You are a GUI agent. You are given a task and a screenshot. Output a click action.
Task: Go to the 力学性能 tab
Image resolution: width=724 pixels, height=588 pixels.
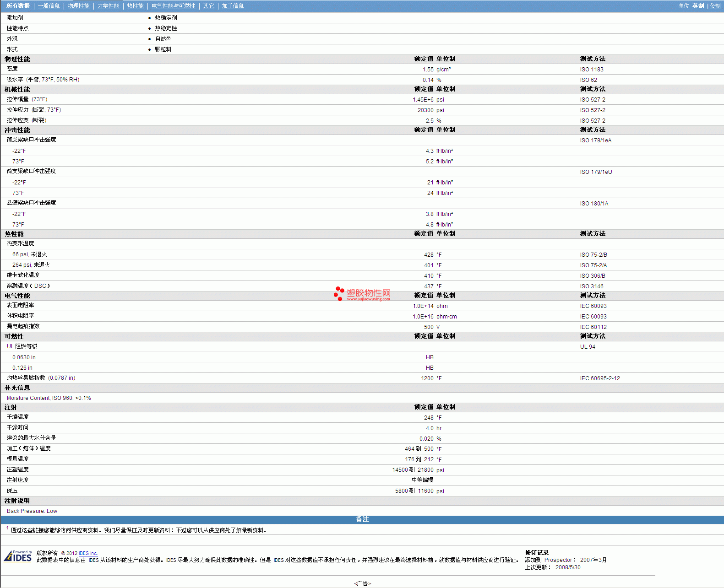pos(108,6)
